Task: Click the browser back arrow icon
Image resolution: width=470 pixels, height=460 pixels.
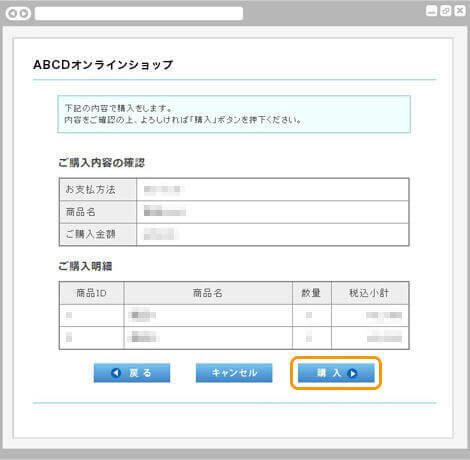Action: point(13,14)
